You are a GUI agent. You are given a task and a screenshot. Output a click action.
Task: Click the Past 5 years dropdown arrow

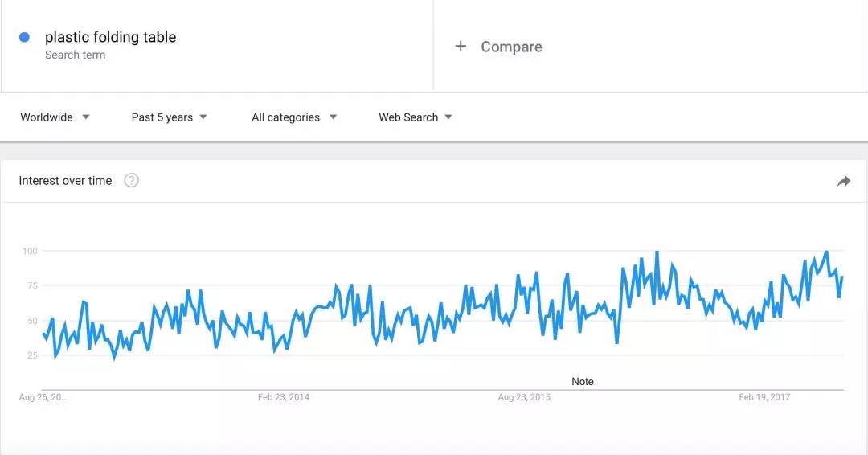click(203, 117)
